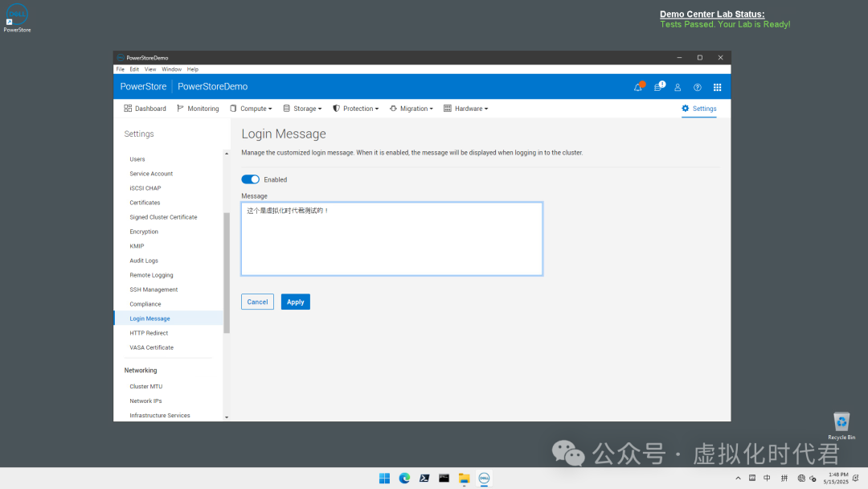The image size is (868, 489).
Task: Click the help question mark icon
Action: [698, 88]
